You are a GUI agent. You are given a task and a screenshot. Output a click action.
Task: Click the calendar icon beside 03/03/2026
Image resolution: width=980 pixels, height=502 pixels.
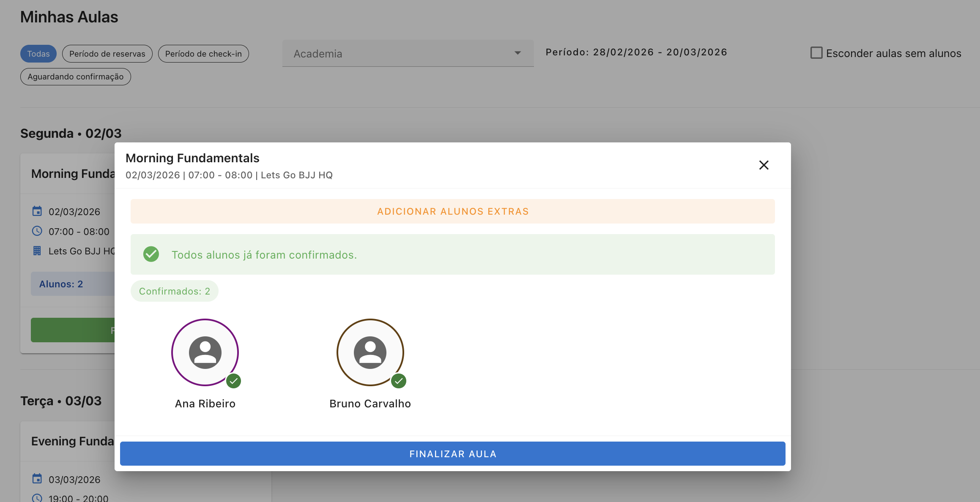pos(37,479)
